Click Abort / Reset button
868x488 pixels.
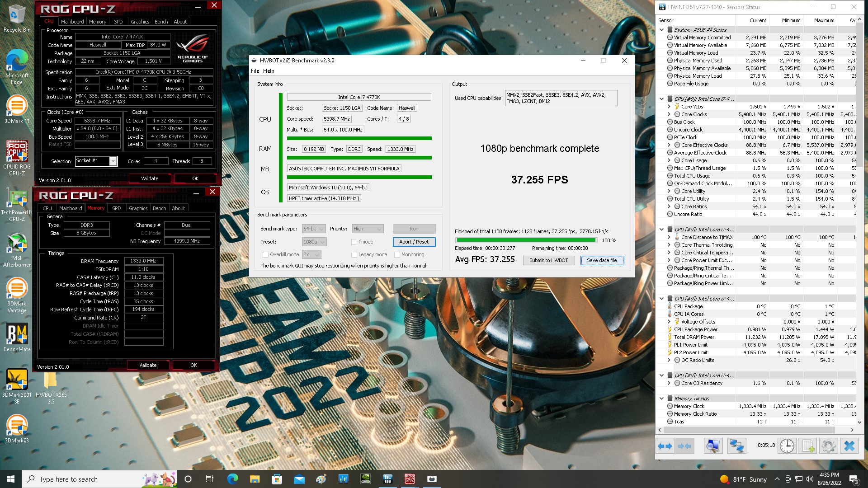414,242
